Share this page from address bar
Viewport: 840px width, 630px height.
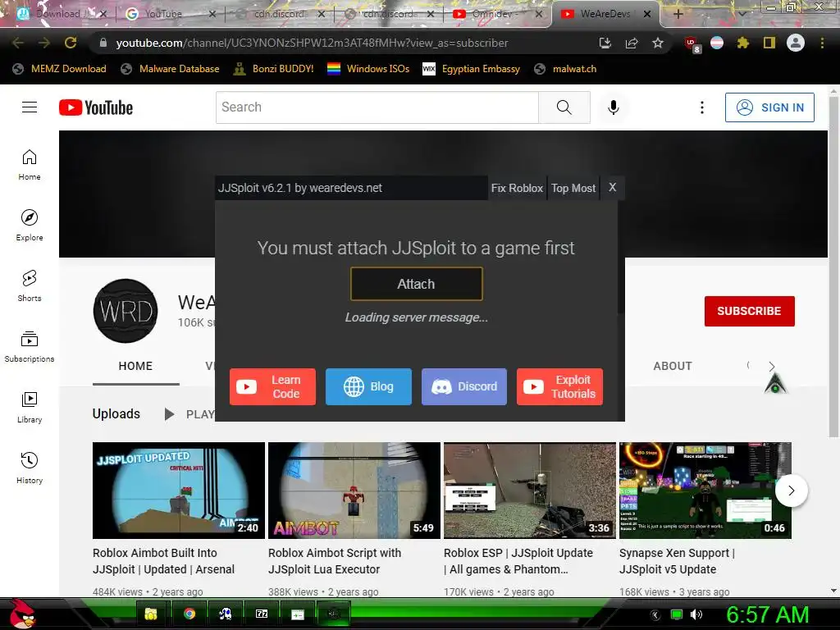(x=632, y=43)
